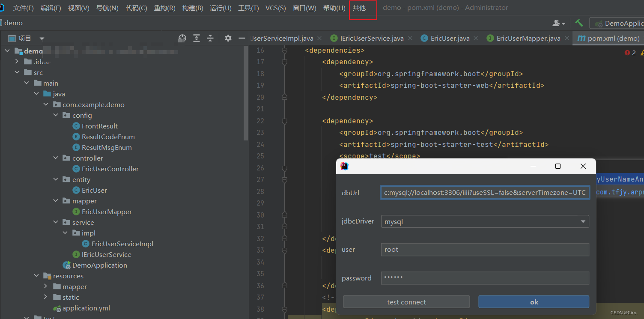Screen dimensions: 644x319
Task: Collapse the src folder chevron
Action: point(17,72)
